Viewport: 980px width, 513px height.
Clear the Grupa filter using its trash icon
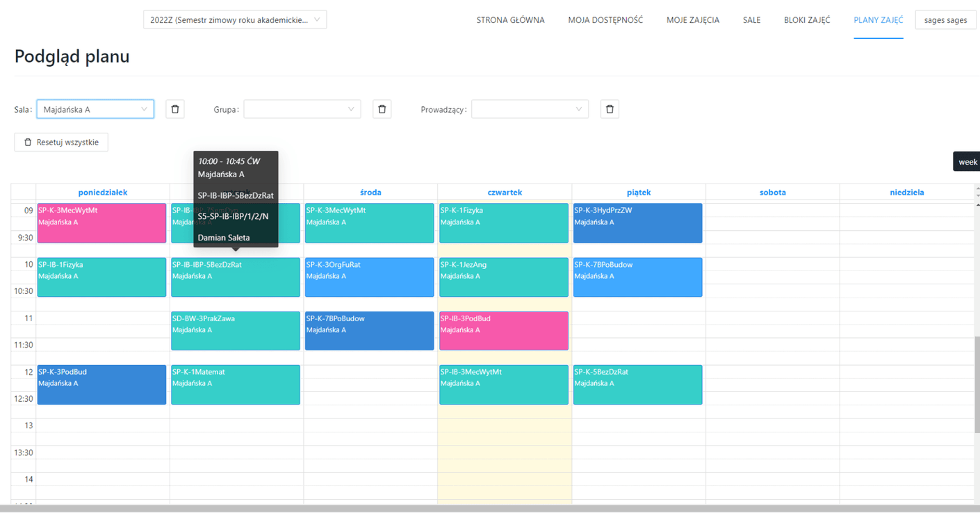click(382, 109)
